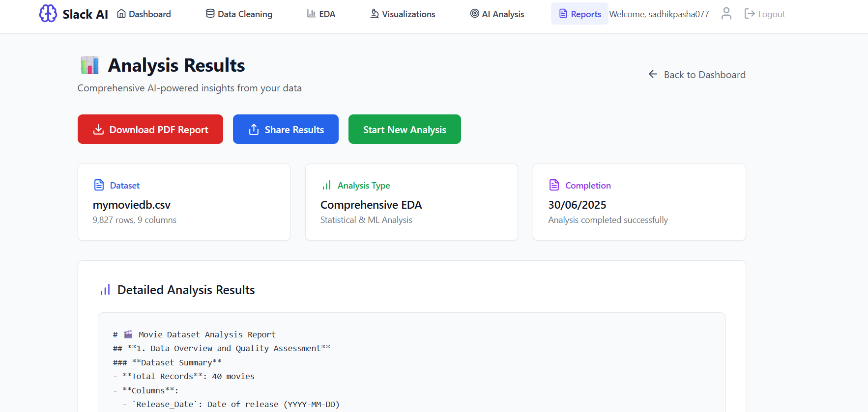Open AI Analysis from the nav bar
Image resolution: width=868 pixels, height=412 pixels.
[497, 14]
